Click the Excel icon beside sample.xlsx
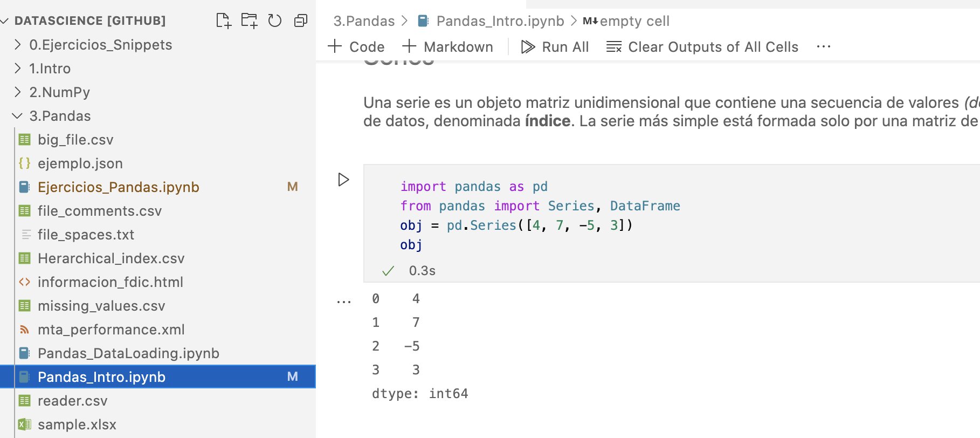The image size is (980, 438). 25,425
